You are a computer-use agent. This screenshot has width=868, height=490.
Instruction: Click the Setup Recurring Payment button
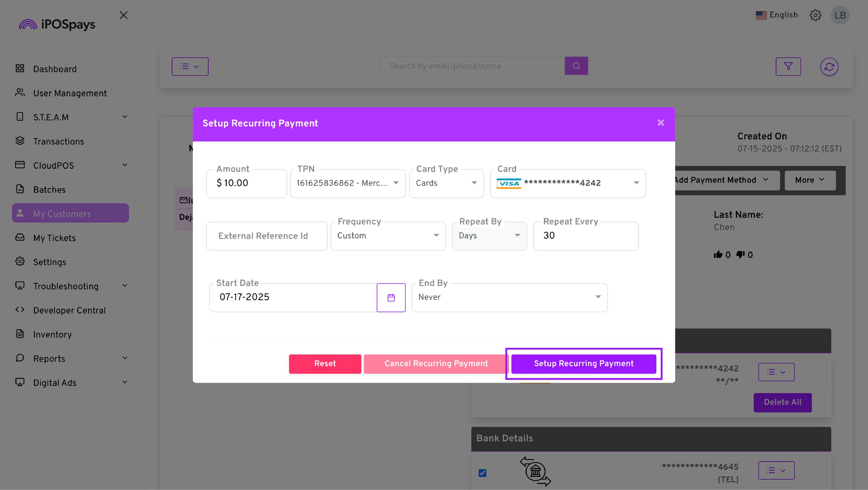pos(583,364)
